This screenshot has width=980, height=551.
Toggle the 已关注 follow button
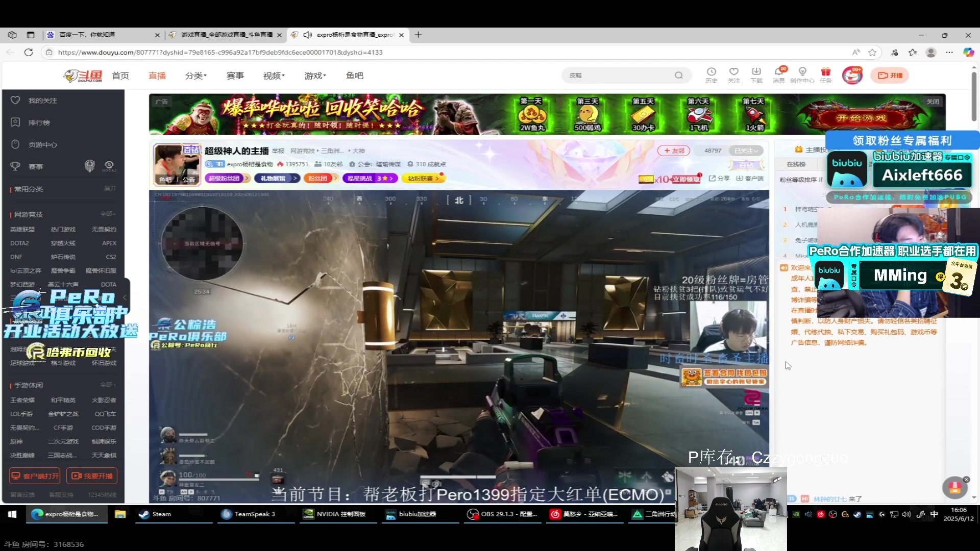pos(746,151)
